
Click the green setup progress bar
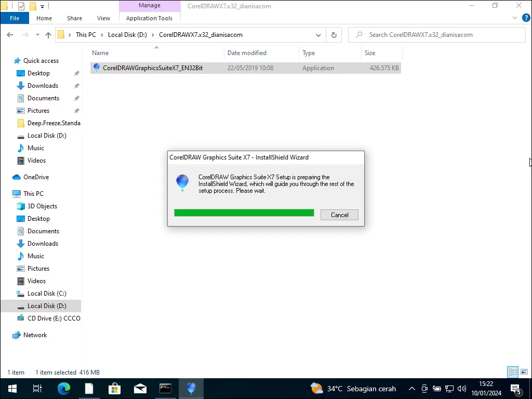pyautogui.click(x=244, y=213)
